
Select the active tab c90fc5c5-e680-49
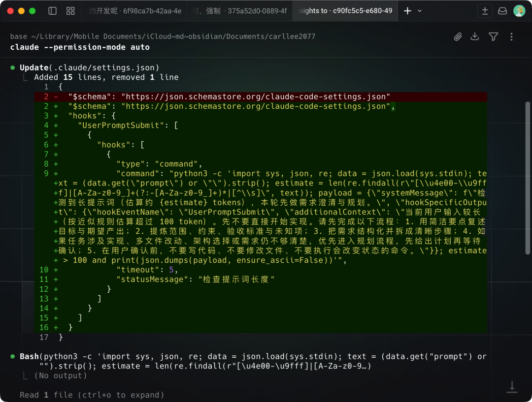point(345,11)
